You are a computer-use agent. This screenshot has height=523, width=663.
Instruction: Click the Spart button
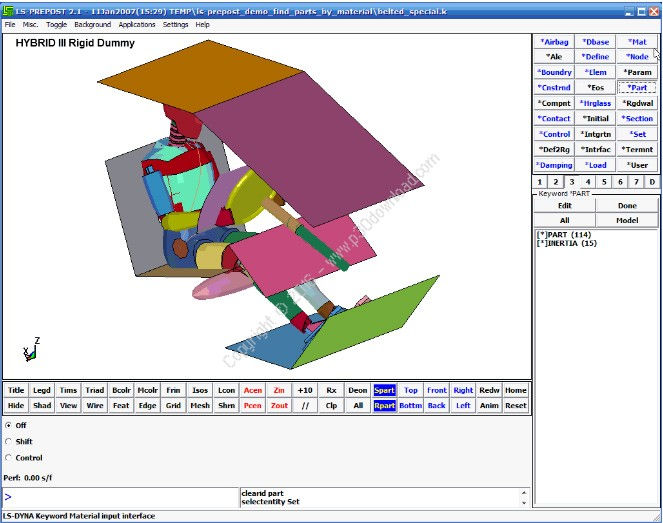[x=384, y=390]
